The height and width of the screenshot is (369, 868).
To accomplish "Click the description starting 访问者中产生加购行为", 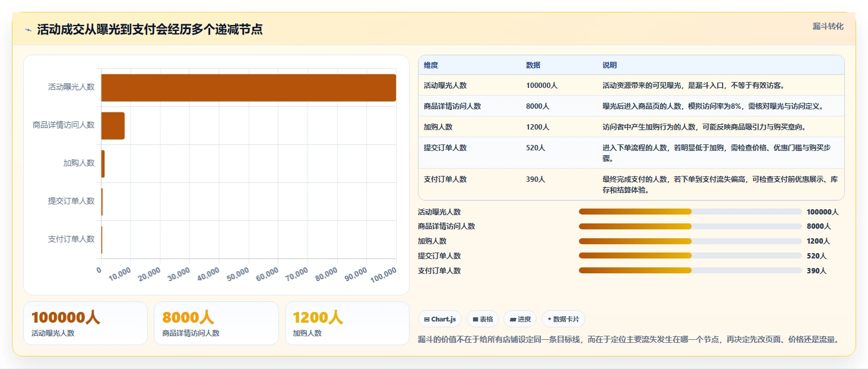I will [x=704, y=127].
